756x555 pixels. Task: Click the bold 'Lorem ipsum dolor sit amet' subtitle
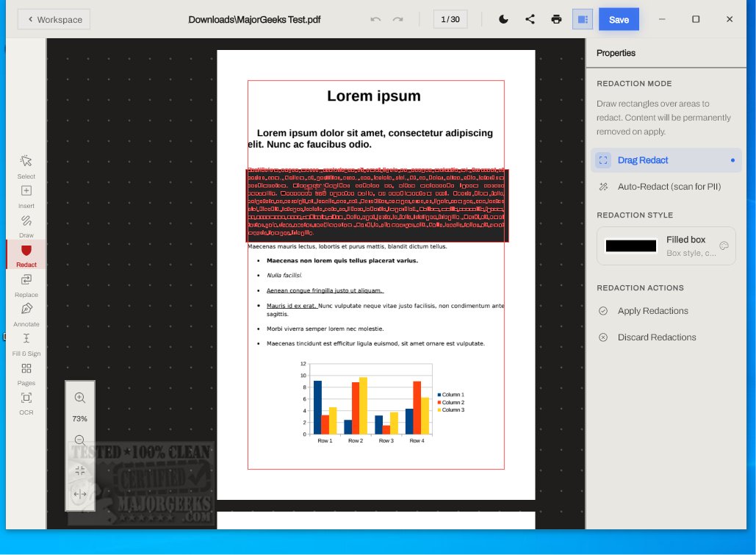[370, 138]
